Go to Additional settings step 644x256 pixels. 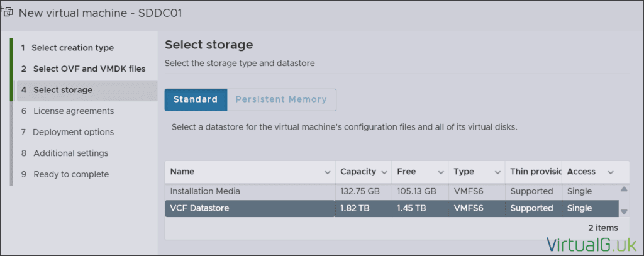coord(71,153)
